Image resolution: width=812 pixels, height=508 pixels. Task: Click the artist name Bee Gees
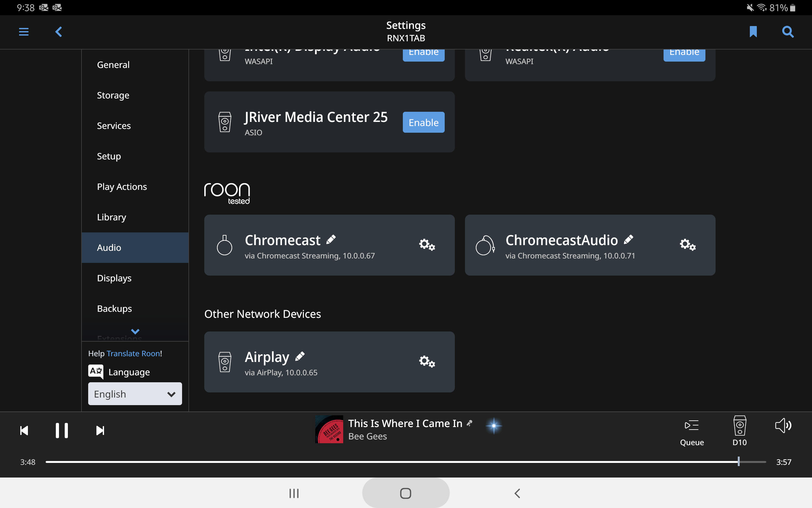tap(367, 436)
